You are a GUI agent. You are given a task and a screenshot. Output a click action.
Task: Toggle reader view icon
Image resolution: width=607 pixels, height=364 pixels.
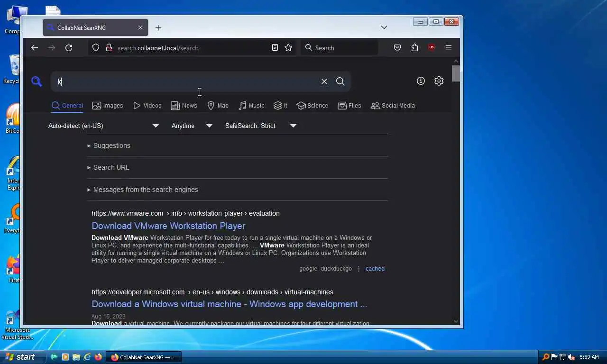click(x=275, y=48)
